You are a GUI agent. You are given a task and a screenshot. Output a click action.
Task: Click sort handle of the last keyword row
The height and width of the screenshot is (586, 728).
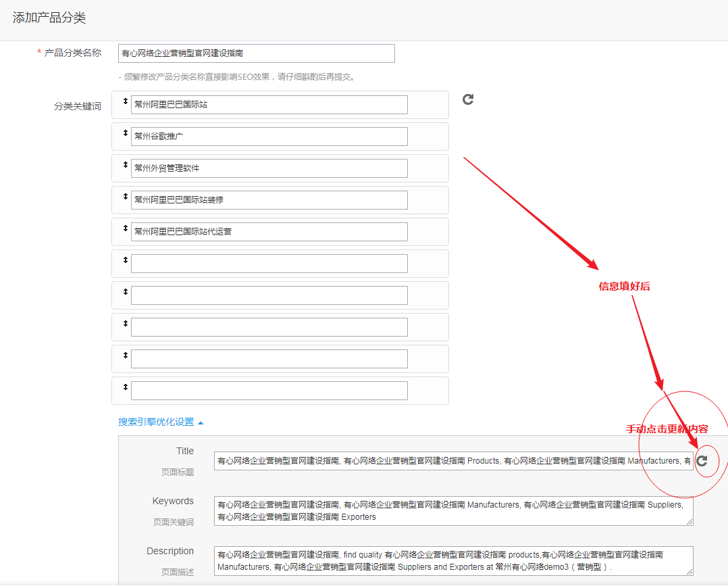[125, 387]
